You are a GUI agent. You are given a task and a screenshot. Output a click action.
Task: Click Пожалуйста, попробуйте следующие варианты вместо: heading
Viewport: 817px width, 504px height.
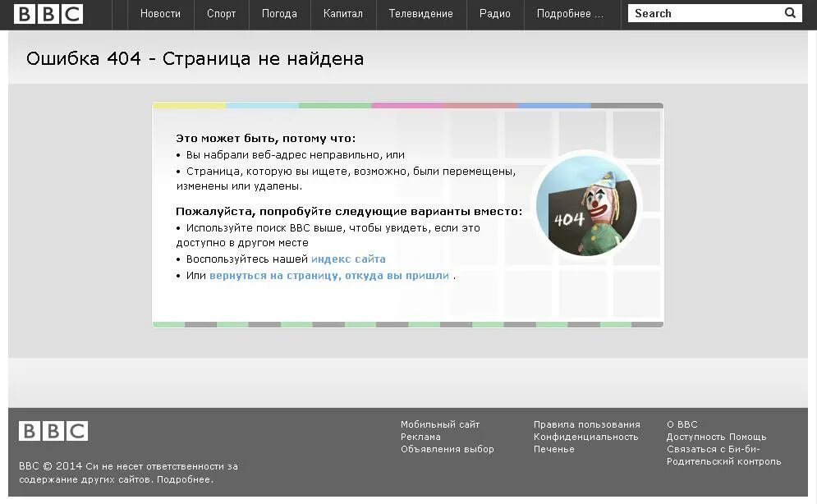click(349, 212)
